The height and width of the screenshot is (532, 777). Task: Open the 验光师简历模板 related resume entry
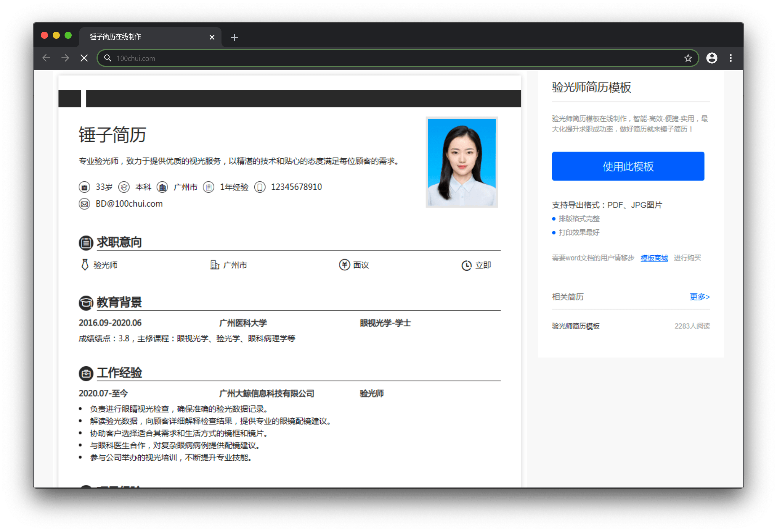pyautogui.click(x=575, y=326)
